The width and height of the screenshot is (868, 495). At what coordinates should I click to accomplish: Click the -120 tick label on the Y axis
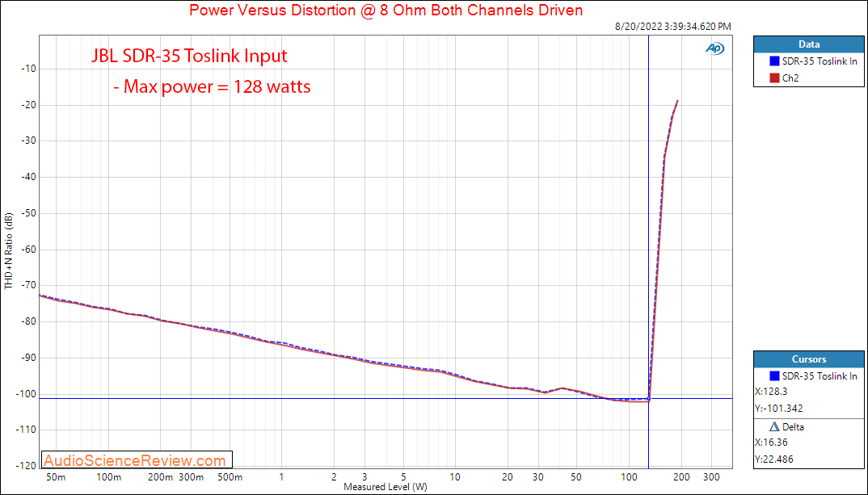coord(27,466)
